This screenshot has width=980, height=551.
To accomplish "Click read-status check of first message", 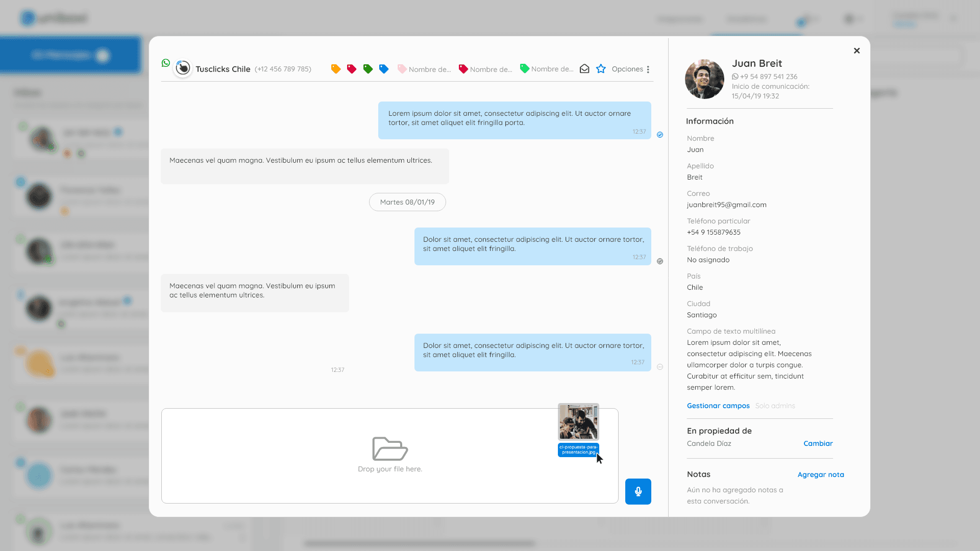I will coord(660,135).
